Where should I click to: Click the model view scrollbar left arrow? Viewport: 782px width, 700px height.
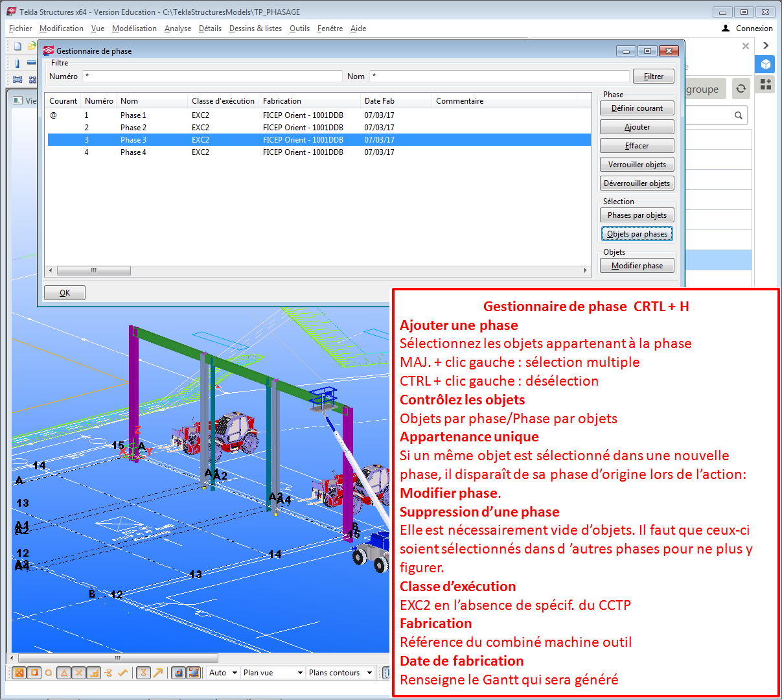(x=12, y=659)
